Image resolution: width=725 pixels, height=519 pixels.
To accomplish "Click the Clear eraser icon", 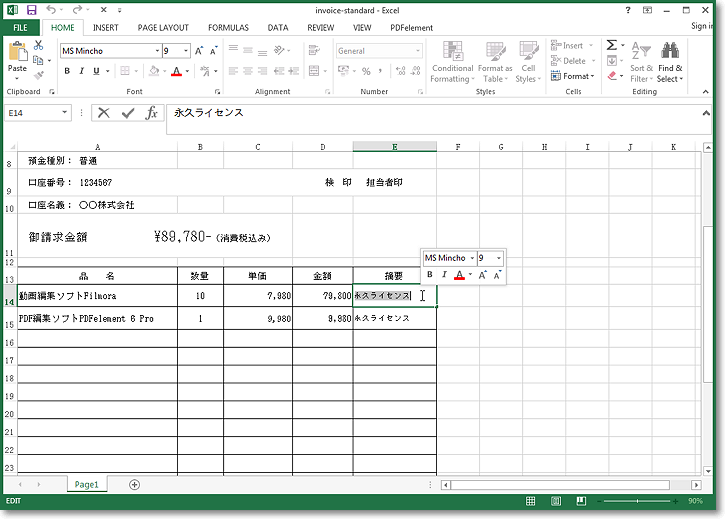I will 612,75.
